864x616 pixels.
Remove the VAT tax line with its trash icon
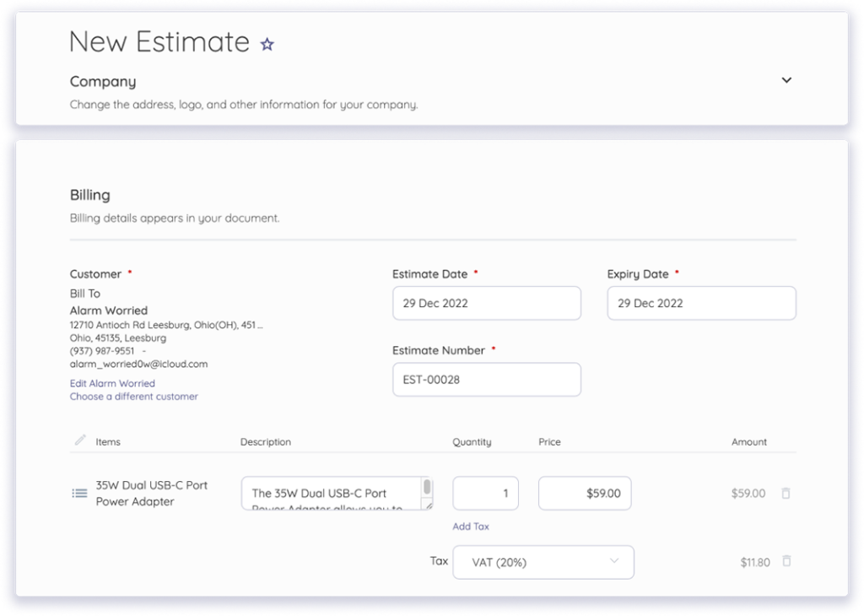tap(786, 561)
